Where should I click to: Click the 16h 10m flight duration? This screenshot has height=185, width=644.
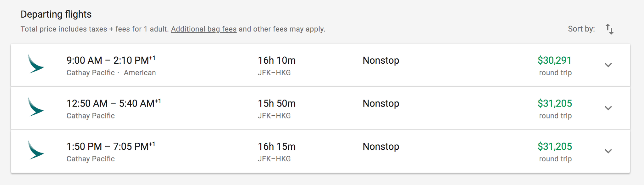pyautogui.click(x=277, y=61)
